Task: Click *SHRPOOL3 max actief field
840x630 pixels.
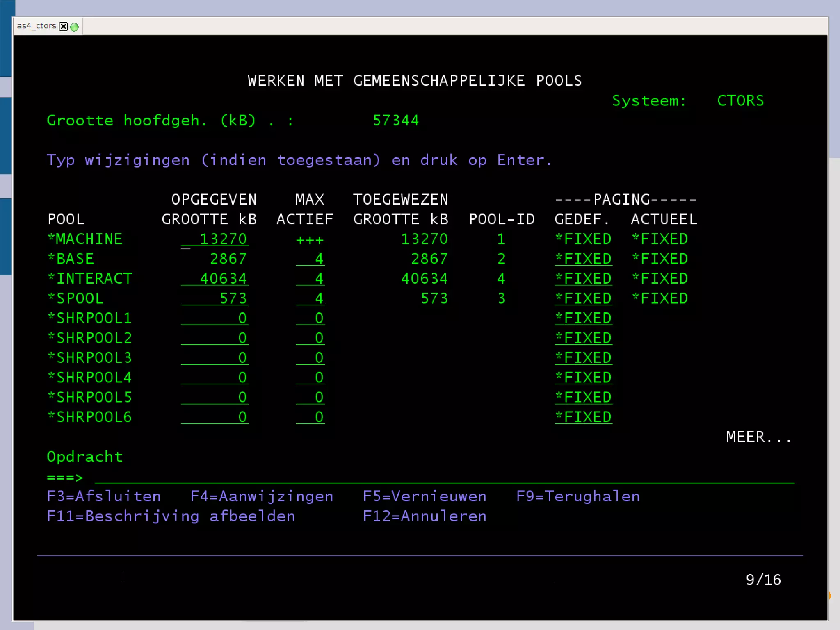Action: tap(310, 358)
